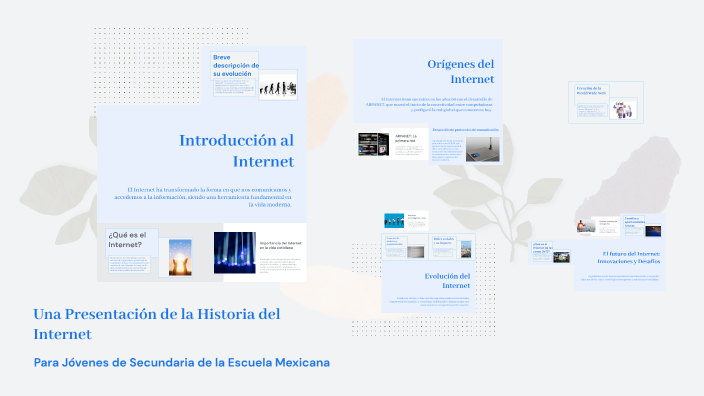Click the dark ARPANET screens image
Screen dimensions: 704x396
374,144
